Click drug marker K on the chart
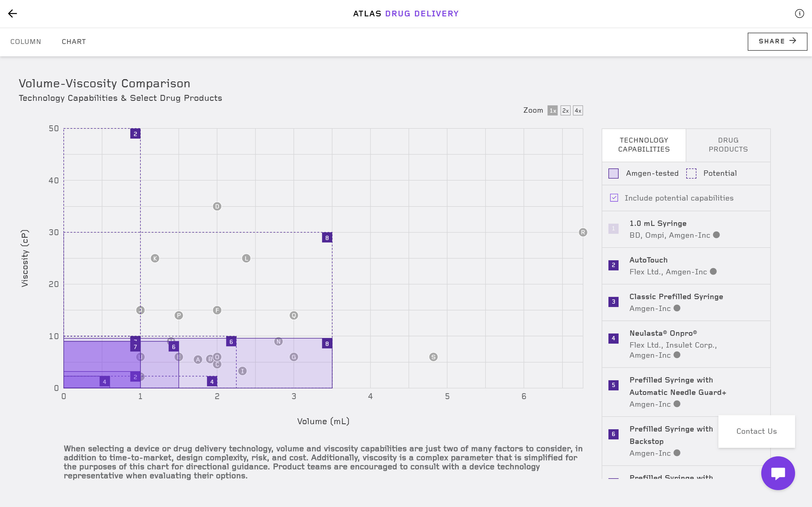Screen dimensions: 812x507 click(x=155, y=258)
